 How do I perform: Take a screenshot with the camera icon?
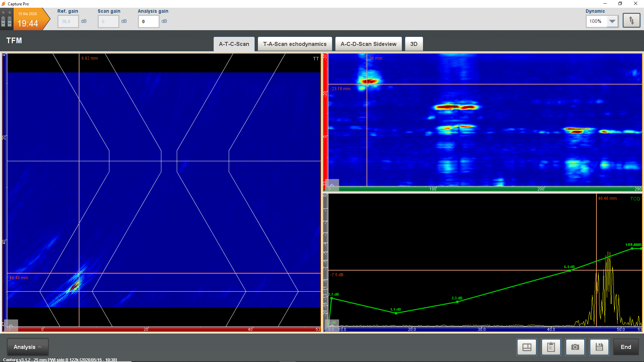[x=575, y=347]
